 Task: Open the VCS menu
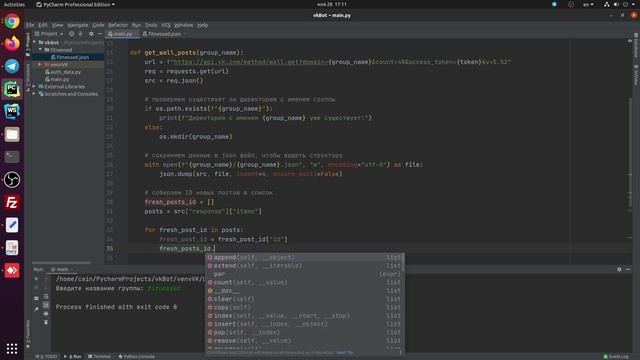166,25
